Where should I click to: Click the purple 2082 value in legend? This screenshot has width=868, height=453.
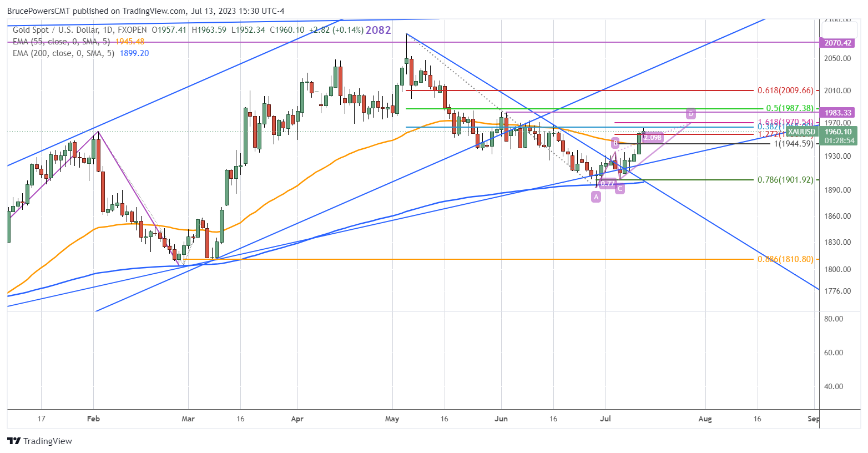(379, 30)
